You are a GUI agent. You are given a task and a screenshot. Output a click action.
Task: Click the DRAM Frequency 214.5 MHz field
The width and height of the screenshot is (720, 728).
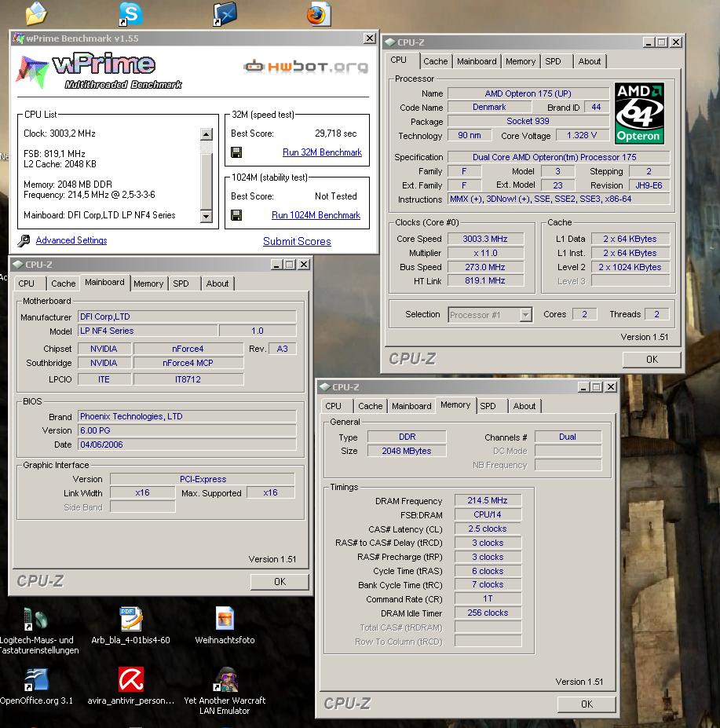[x=488, y=500]
